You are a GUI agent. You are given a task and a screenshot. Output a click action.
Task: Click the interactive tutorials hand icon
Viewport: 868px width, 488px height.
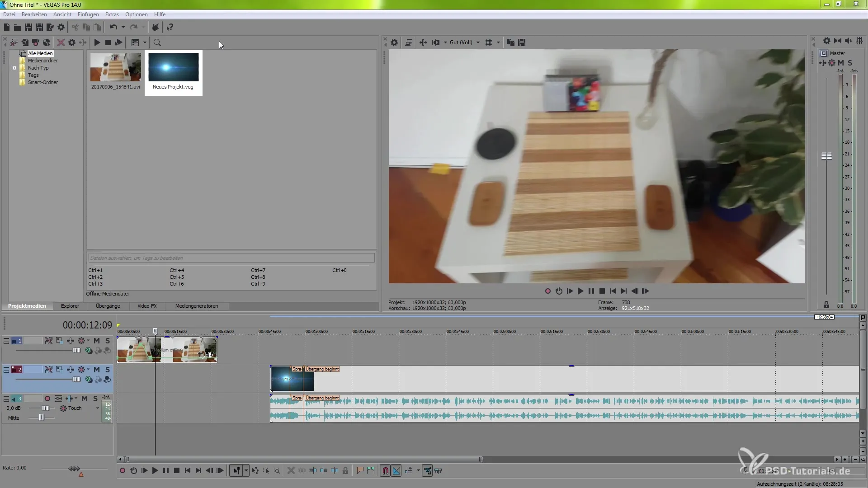click(x=156, y=28)
